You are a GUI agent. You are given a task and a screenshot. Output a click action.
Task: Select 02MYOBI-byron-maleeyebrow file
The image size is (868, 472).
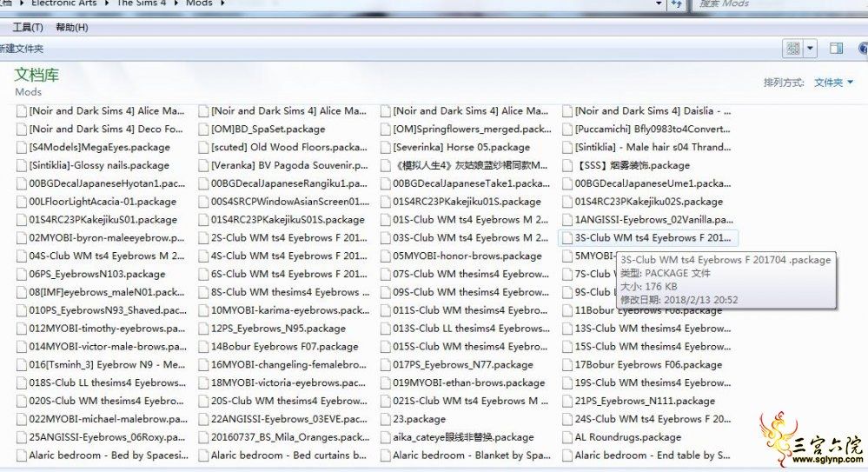[x=107, y=238]
